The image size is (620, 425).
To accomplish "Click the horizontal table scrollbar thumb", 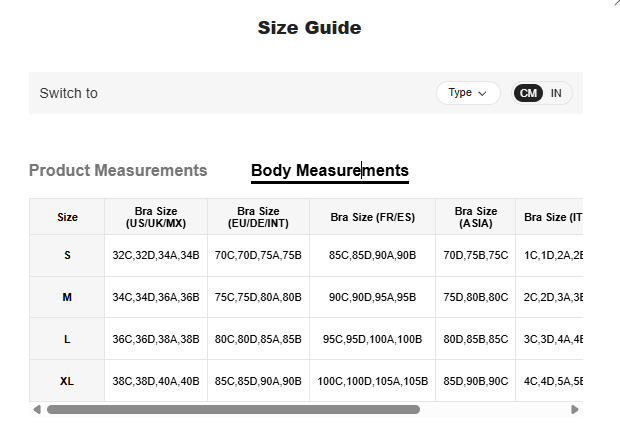I will 233,409.
